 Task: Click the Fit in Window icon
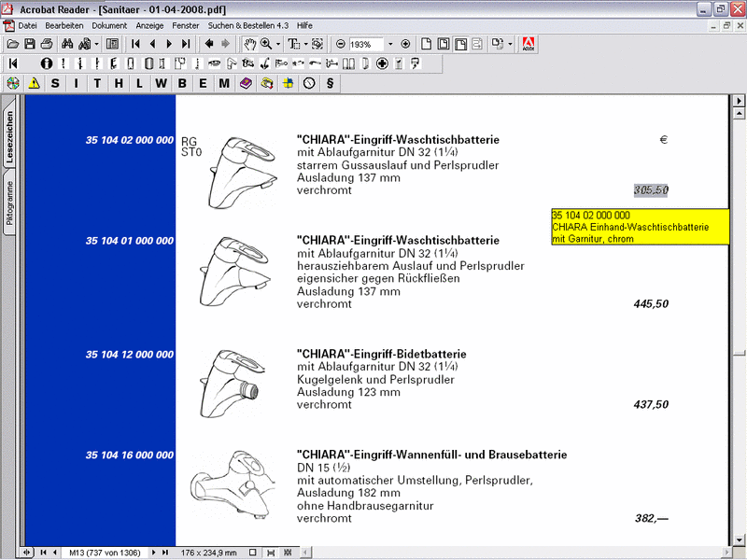tap(444, 44)
